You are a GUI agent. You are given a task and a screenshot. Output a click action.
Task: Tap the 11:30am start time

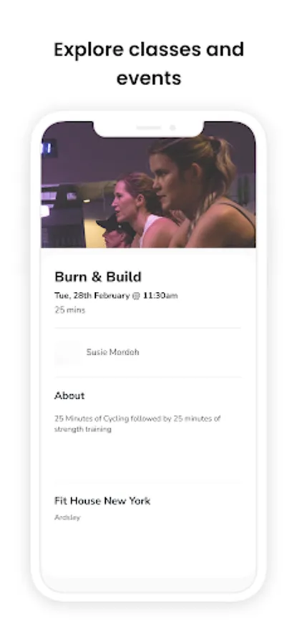click(x=160, y=296)
